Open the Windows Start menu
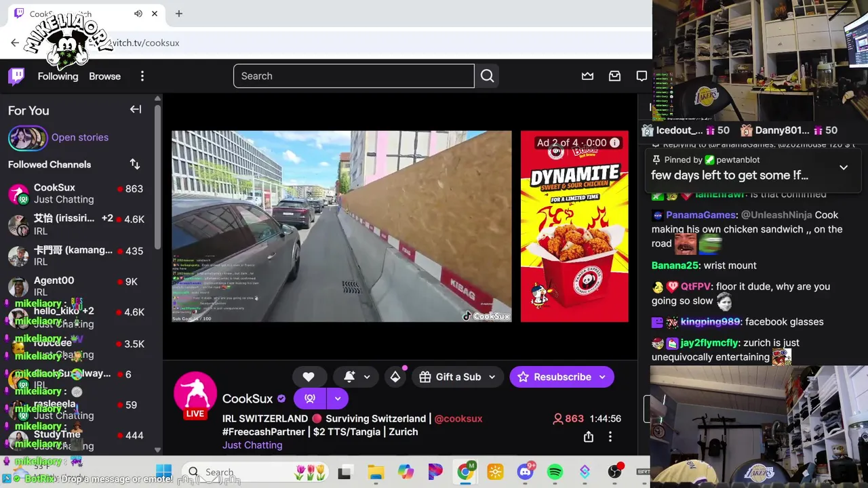Viewport: 868px width, 488px height. click(164, 472)
